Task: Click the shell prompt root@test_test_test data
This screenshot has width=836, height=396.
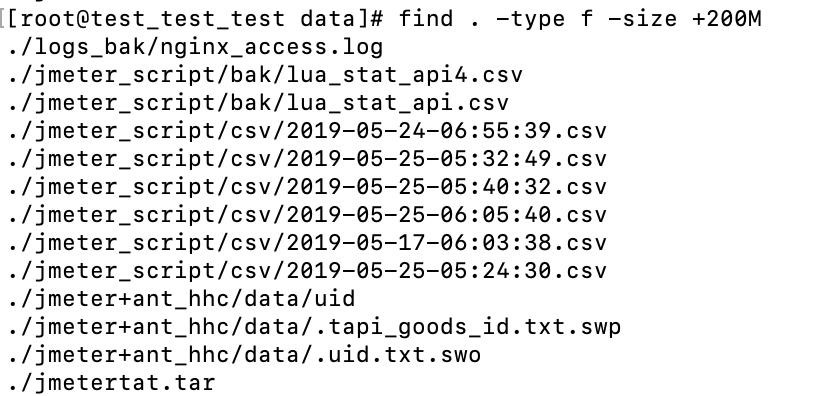Action: click(x=195, y=19)
